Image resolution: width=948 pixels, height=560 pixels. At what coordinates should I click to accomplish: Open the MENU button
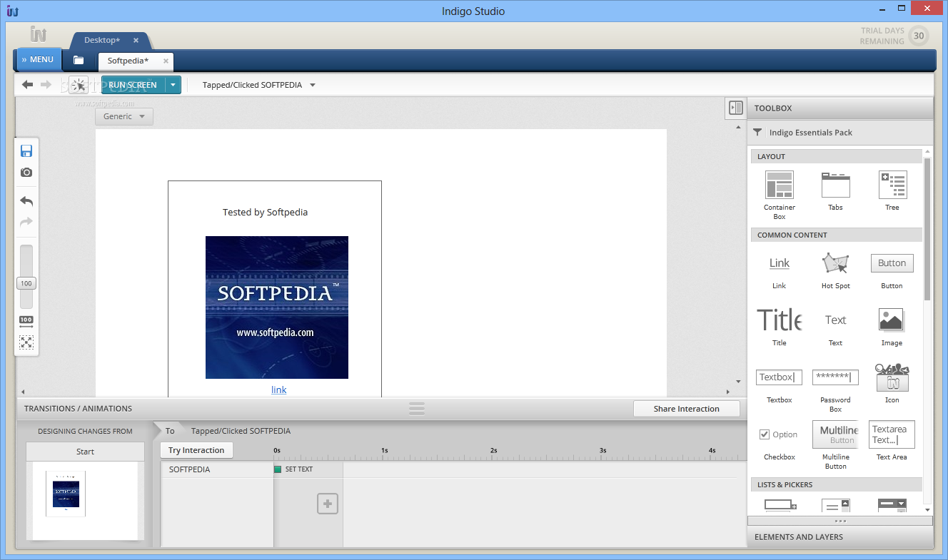click(x=38, y=59)
